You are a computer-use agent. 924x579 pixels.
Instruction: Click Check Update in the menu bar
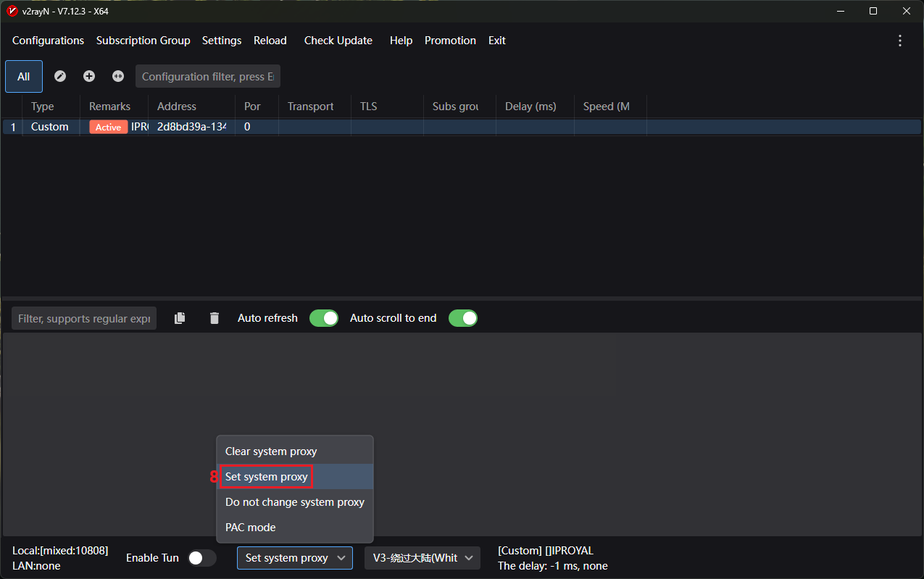tap(338, 41)
